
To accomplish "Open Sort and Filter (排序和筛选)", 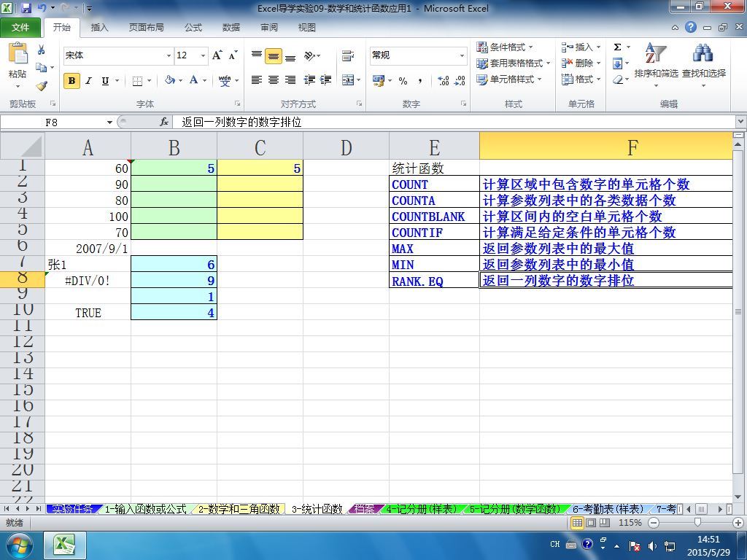I will (656, 65).
